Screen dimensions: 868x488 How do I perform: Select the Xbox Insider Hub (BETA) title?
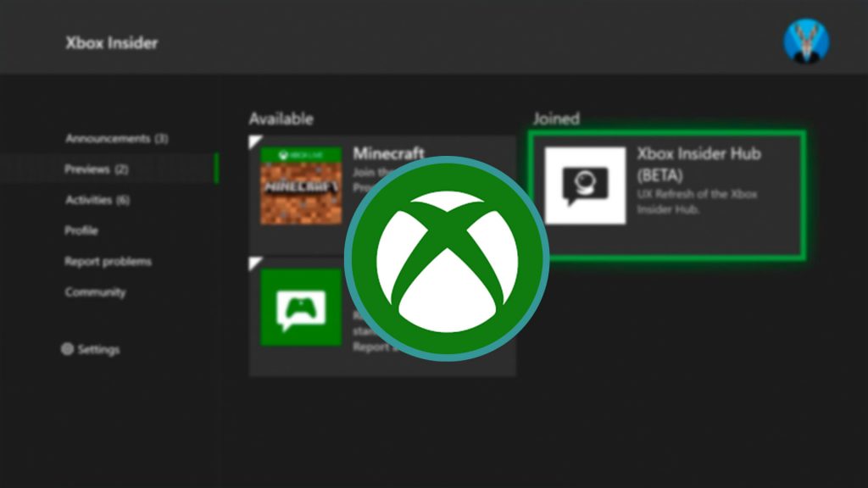[698, 163]
